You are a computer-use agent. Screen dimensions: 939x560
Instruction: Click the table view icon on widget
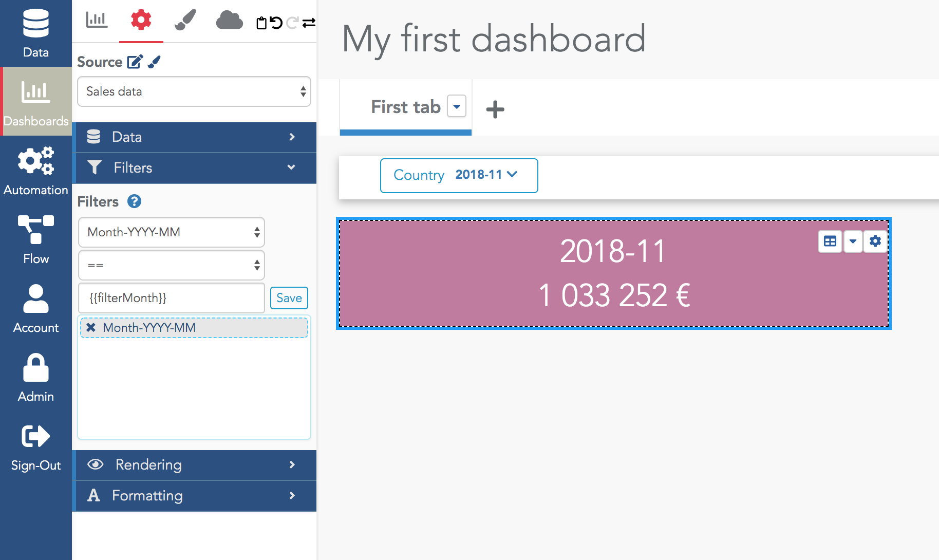[830, 241]
